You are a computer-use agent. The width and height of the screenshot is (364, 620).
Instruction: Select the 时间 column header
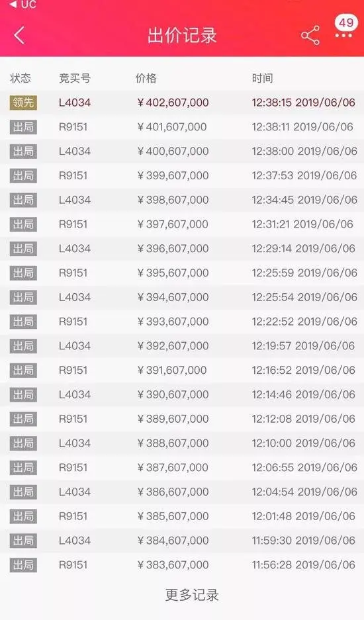click(x=262, y=78)
